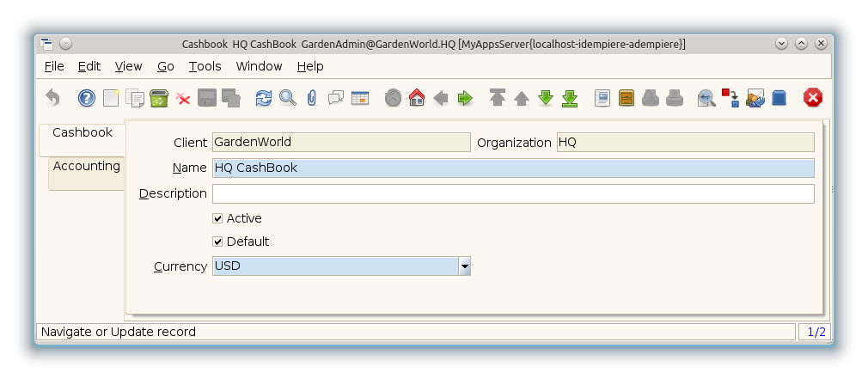The width and height of the screenshot is (868, 379).
Task: Click the Requery refresh icon
Action: 264,98
